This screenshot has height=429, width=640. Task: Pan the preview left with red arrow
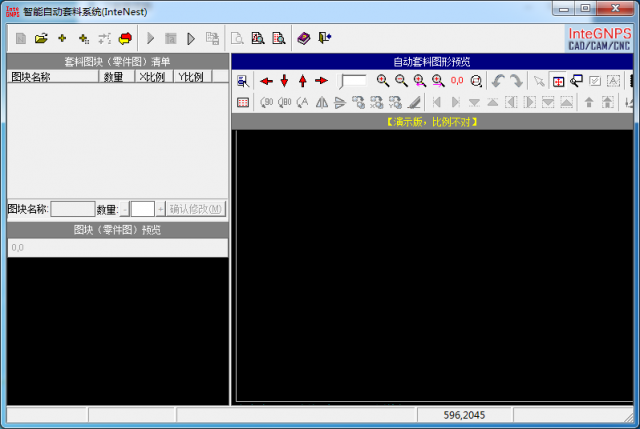pyautogui.click(x=266, y=81)
